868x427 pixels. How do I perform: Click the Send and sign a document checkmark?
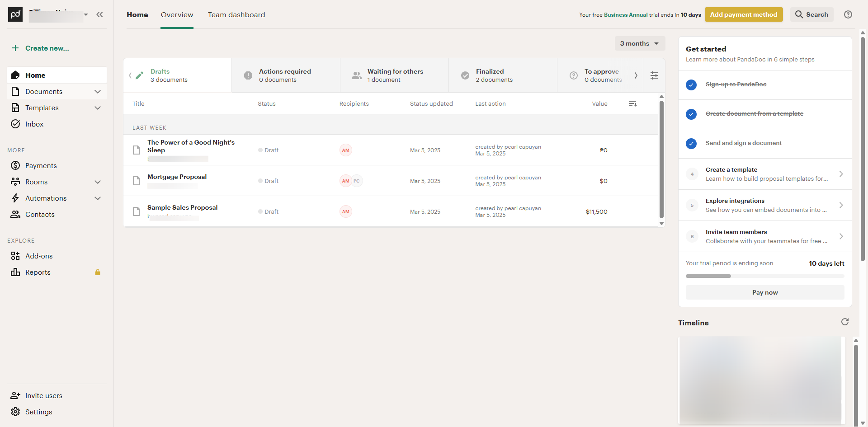(691, 143)
